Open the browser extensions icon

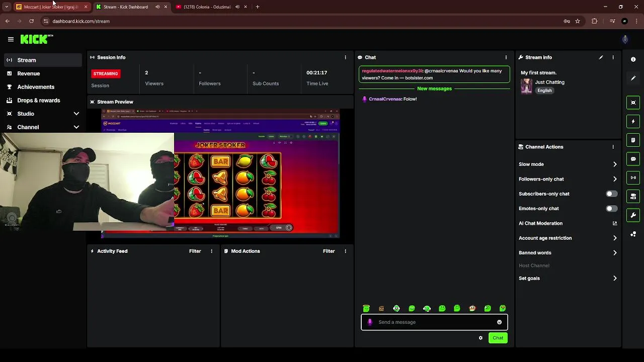click(594, 21)
